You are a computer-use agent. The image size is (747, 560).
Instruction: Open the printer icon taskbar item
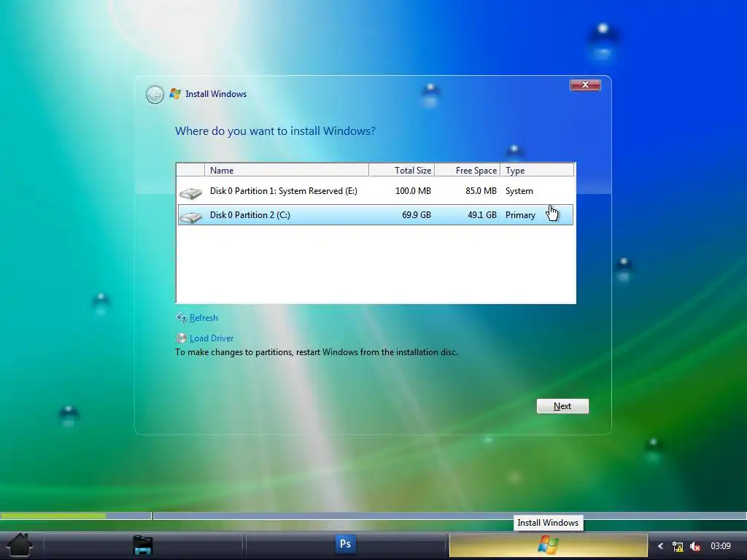pyautogui.click(x=142, y=545)
